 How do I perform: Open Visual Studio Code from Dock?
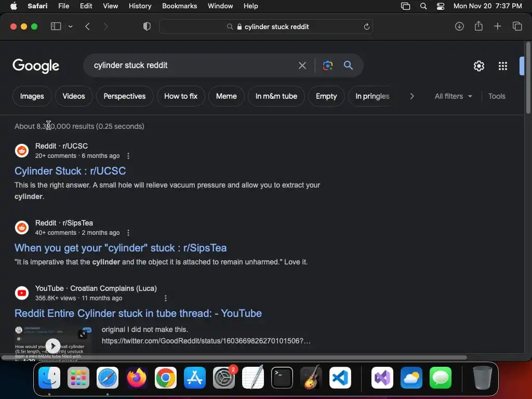340,378
